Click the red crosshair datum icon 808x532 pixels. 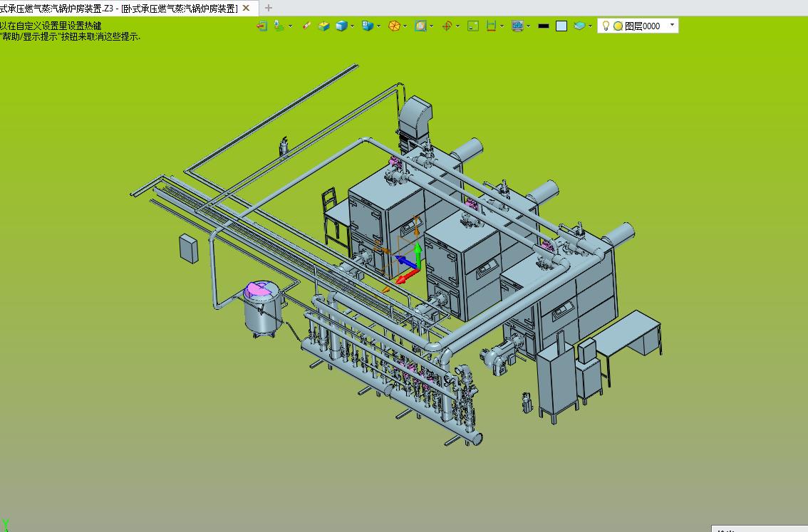click(447, 26)
